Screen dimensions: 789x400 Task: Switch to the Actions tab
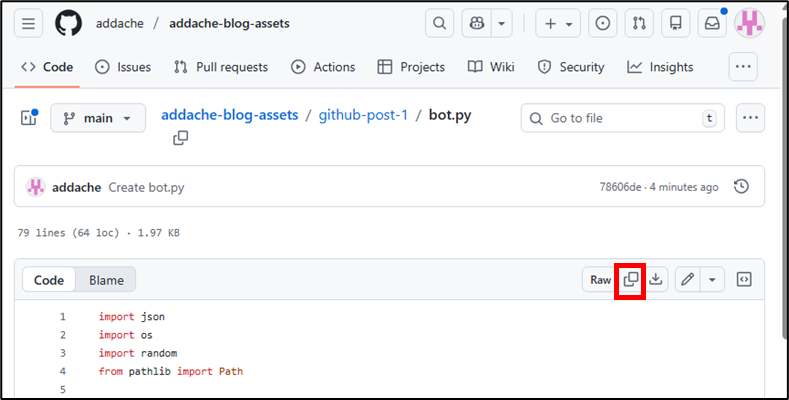click(x=323, y=67)
